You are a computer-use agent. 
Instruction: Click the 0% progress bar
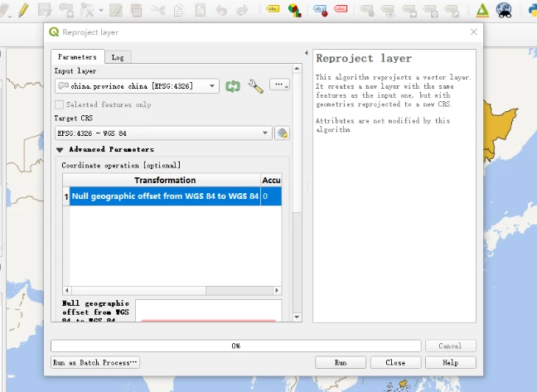236,346
